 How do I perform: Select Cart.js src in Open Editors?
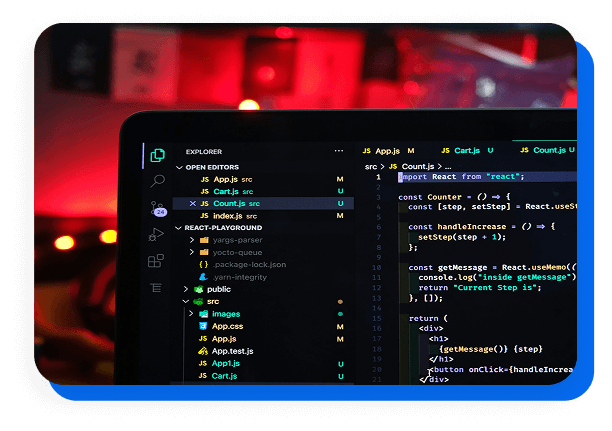click(x=265, y=191)
